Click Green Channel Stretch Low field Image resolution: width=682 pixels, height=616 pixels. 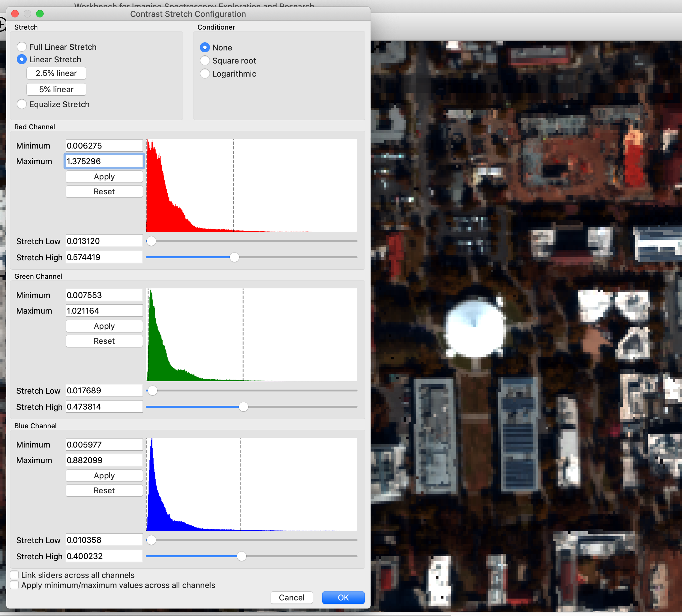pos(104,391)
